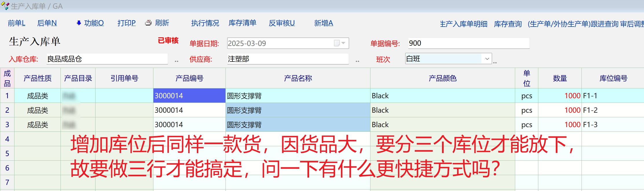Go to previous document with 前单L
Screen dimensions: 644x191
[16, 23]
